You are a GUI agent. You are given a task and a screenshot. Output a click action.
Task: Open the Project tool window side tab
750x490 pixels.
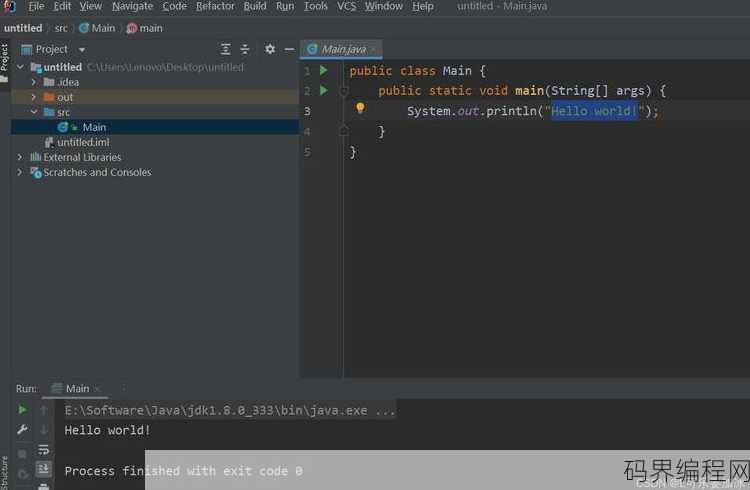(x=4, y=62)
